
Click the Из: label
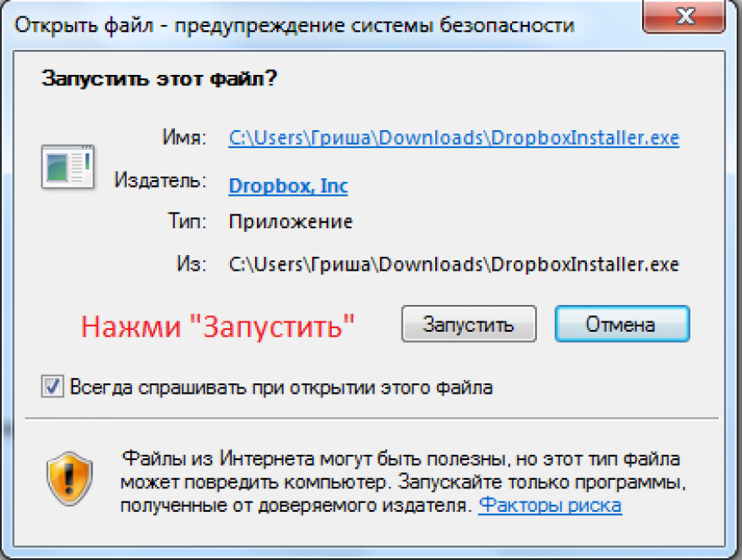click(x=191, y=264)
